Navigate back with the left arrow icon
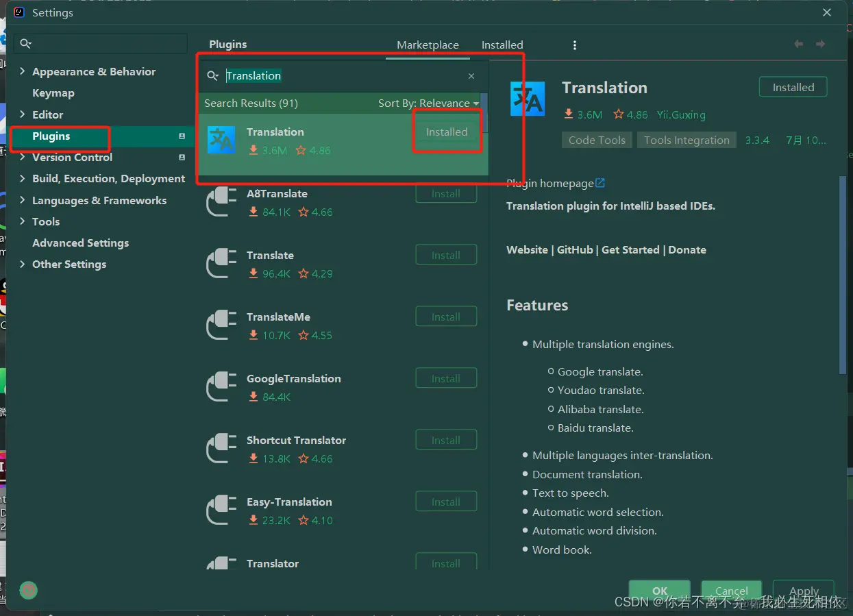This screenshot has height=616, width=853. [799, 44]
